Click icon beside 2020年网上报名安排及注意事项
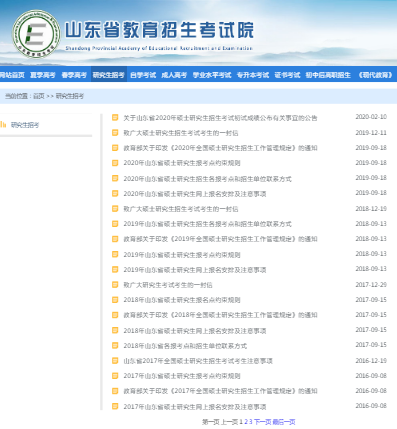This screenshot has height=429, width=397. (x=115, y=193)
